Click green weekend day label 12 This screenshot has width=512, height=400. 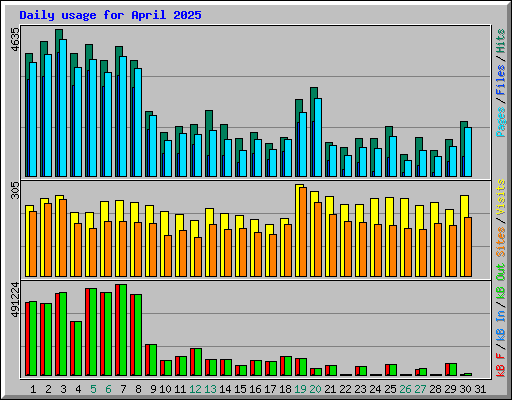click(195, 389)
